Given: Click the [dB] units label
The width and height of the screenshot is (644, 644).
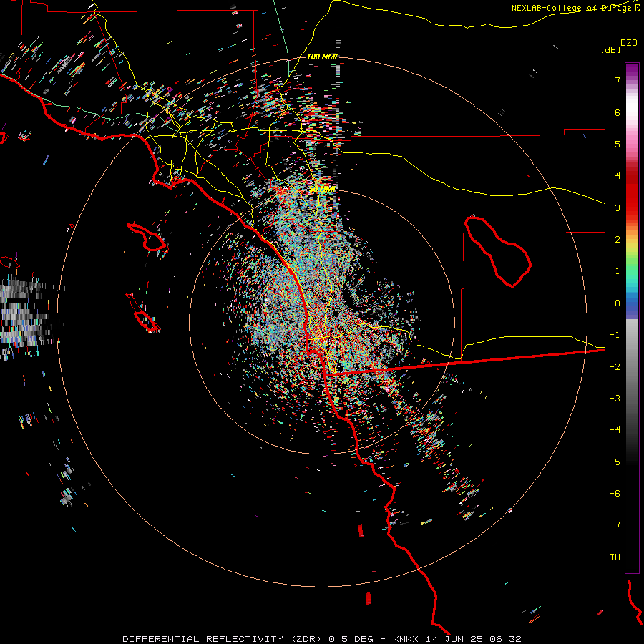Looking at the screenshot, I should [610, 49].
